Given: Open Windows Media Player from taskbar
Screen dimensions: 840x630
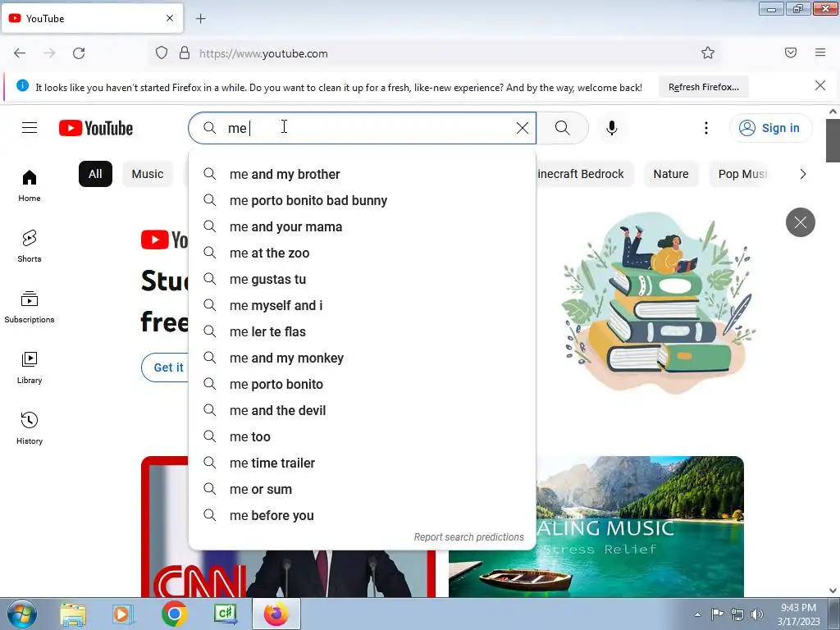Looking at the screenshot, I should [x=122, y=614].
